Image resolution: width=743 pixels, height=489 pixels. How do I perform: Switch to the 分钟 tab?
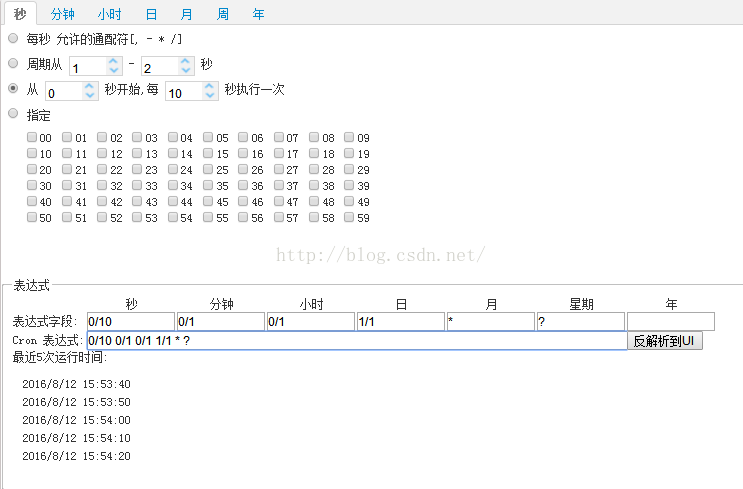click(x=62, y=14)
